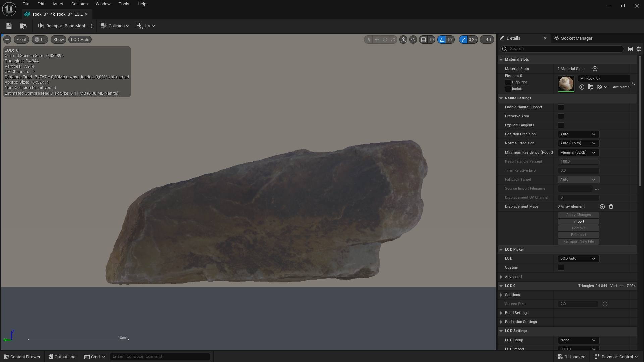The height and width of the screenshot is (362, 644).
Task: Click the Save toolbar icon
Action: (x=8, y=26)
